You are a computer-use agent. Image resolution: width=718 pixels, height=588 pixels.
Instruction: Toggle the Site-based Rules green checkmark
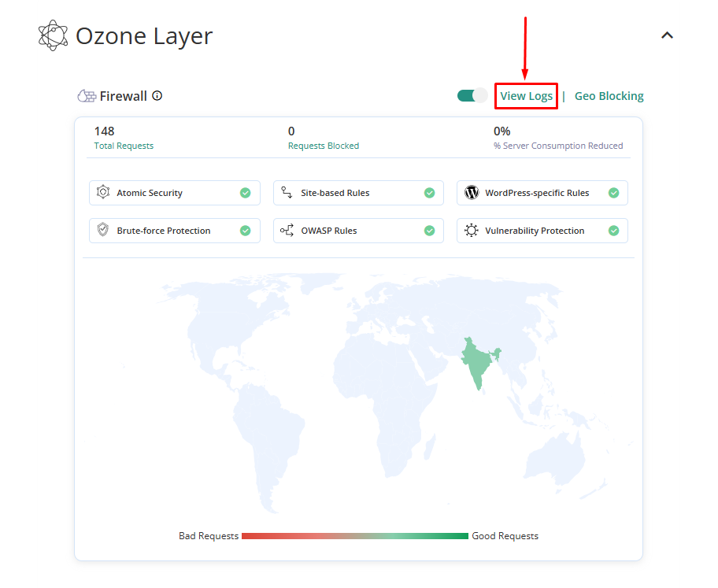pyautogui.click(x=430, y=193)
